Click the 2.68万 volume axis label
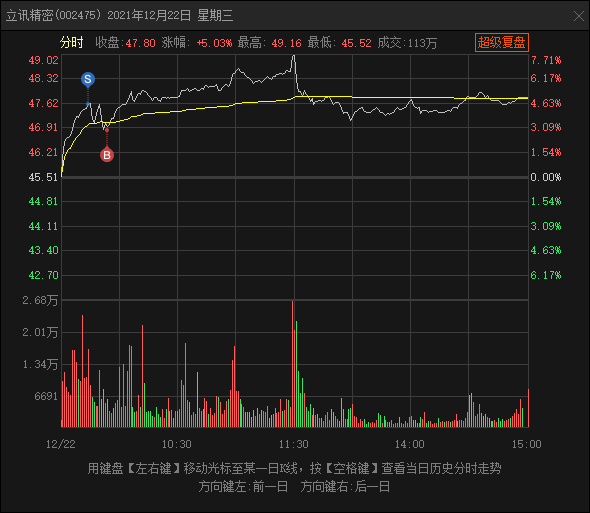 40,300
